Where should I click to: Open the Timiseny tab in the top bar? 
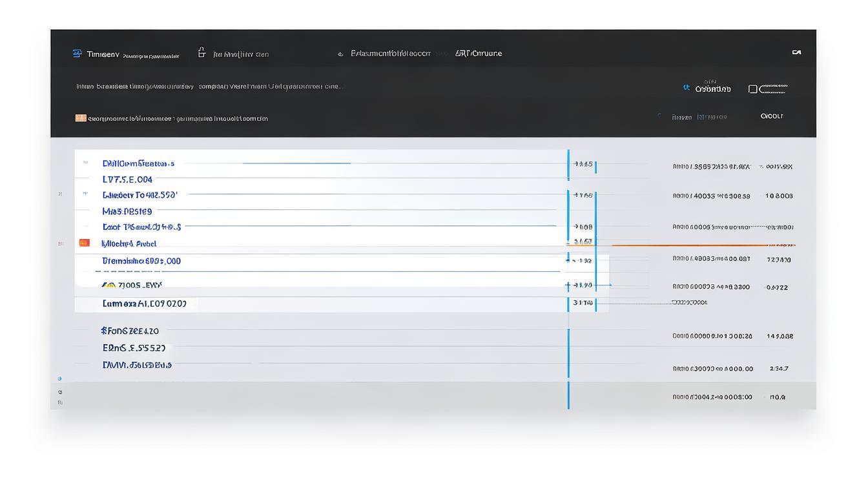103,54
